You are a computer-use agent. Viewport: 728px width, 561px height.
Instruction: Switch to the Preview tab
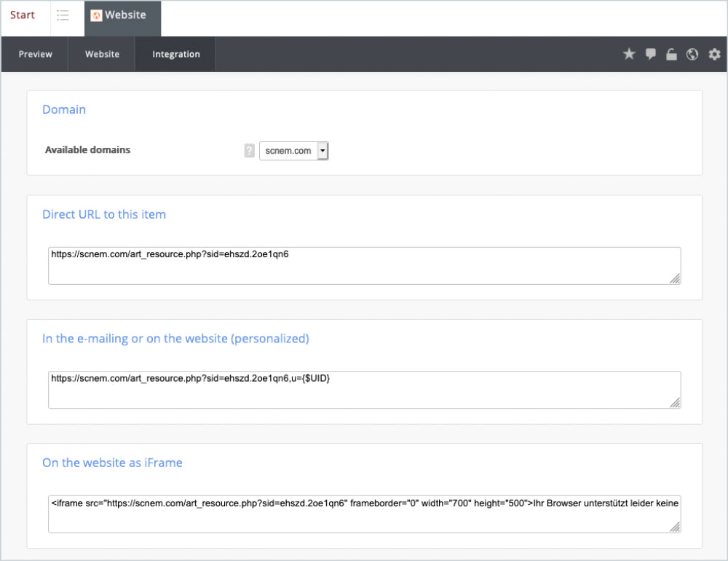35,54
